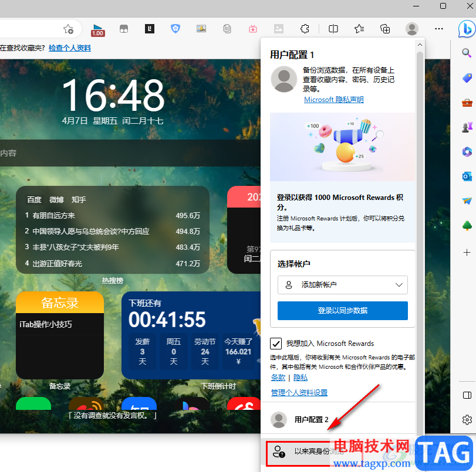
Task: Click the 1.00 speed extension icon
Action: [x=98, y=30]
